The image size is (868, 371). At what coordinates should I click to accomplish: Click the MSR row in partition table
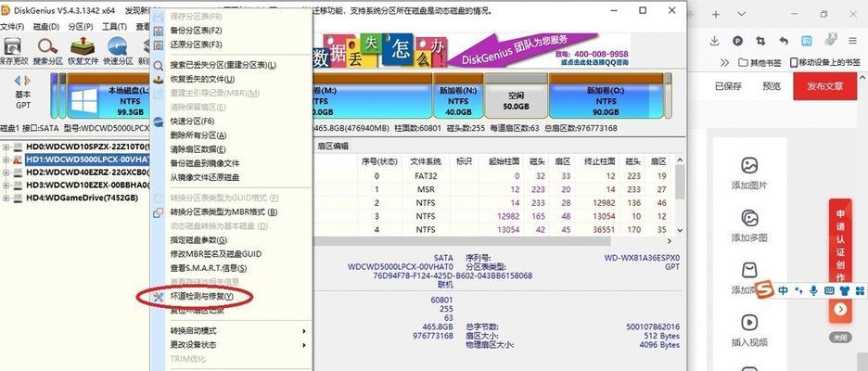(x=493, y=189)
